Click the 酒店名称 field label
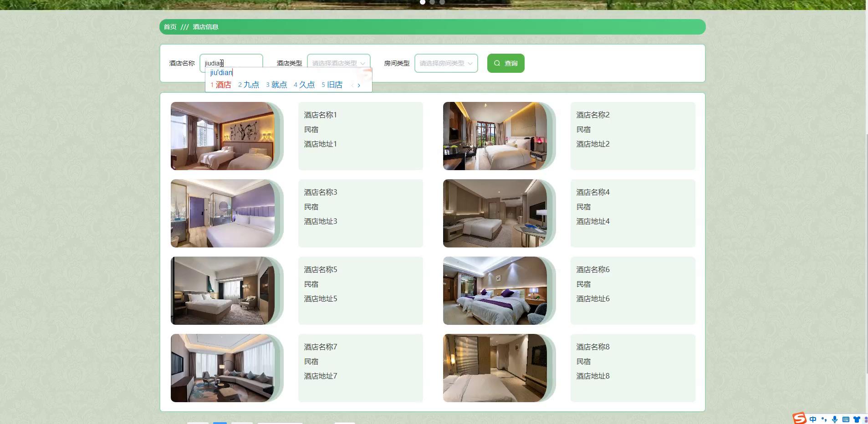 tap(182, 63)
